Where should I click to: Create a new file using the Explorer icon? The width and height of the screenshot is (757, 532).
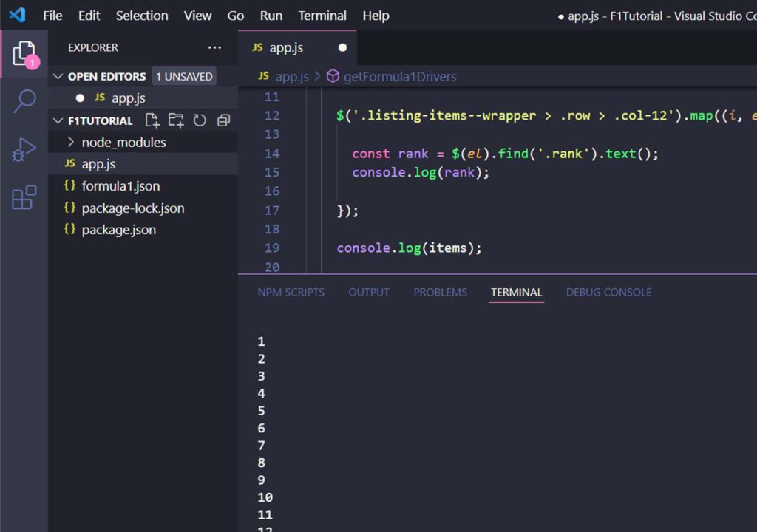(154, 120)
